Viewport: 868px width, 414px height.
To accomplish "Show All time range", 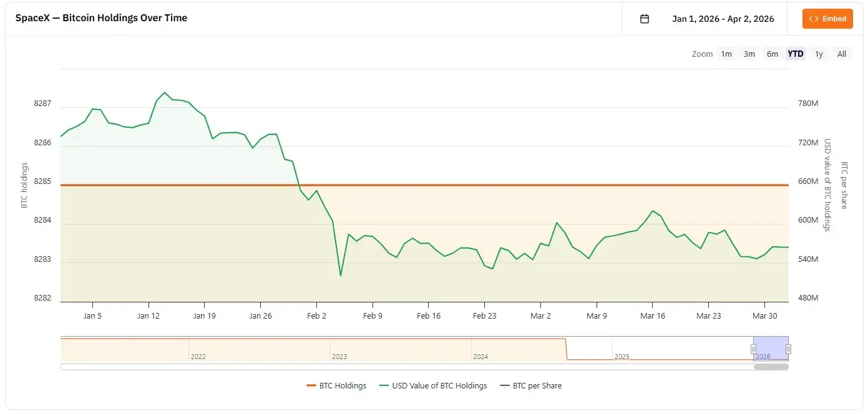I will tap(841, 54).
